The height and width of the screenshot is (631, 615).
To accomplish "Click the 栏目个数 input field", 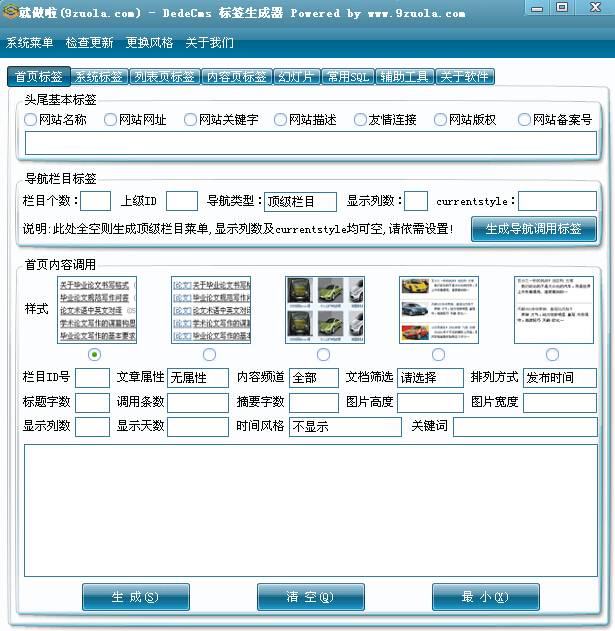I will (x=95, y=201).
